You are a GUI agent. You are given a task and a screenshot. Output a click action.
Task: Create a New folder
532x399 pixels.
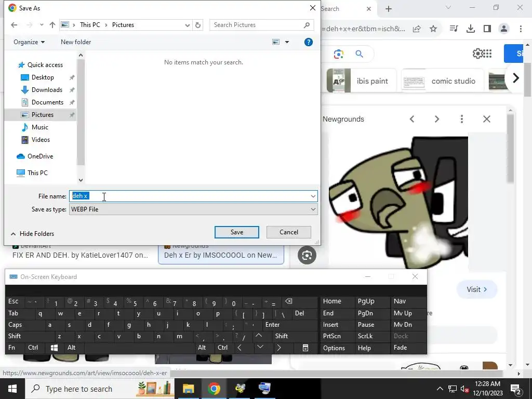pos(76,42)
